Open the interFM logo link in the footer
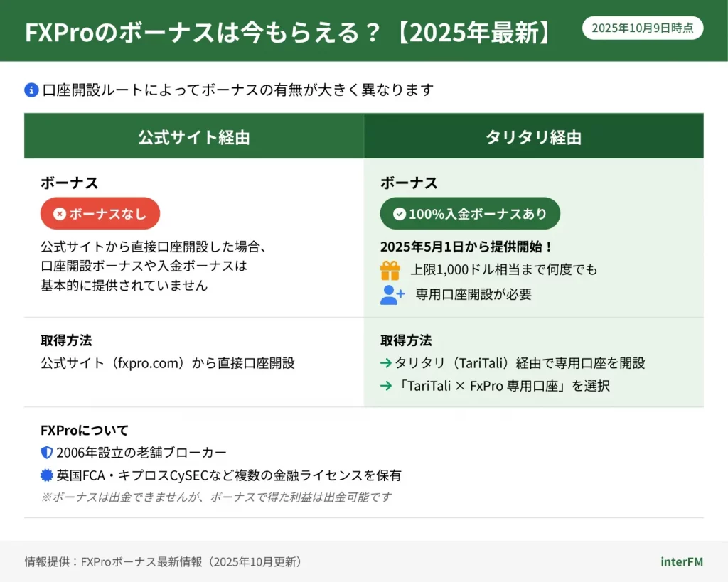 coord(681,561)
